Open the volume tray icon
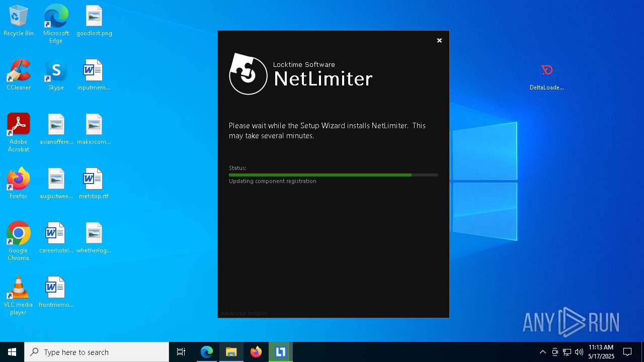Screen dimensions: 644x362 click(579, 352)
